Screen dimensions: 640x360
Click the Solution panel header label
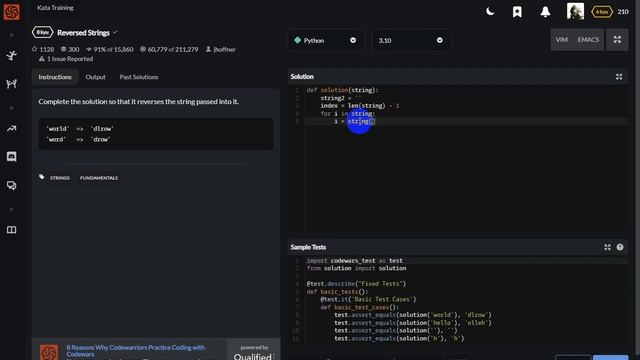click(x=302, y=77)
